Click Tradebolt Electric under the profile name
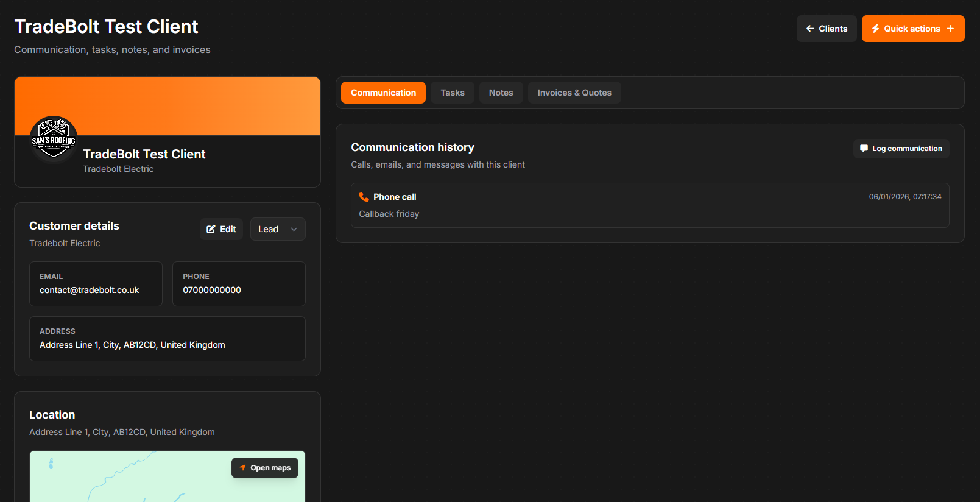 pos(118,169)
